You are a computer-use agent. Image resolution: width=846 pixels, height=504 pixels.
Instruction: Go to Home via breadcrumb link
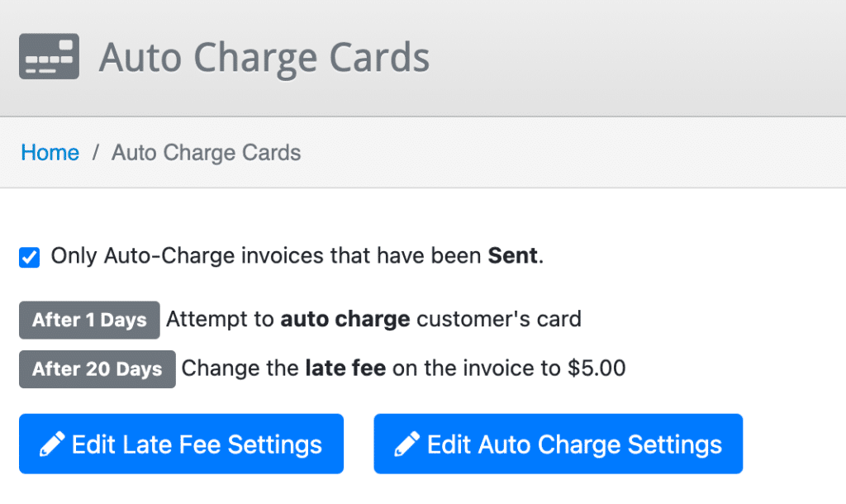pyautogui.click(x=50, y=153)
